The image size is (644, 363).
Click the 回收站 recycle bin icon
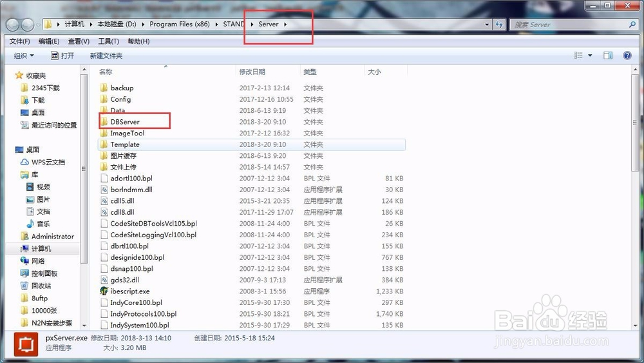pos(24,286)
